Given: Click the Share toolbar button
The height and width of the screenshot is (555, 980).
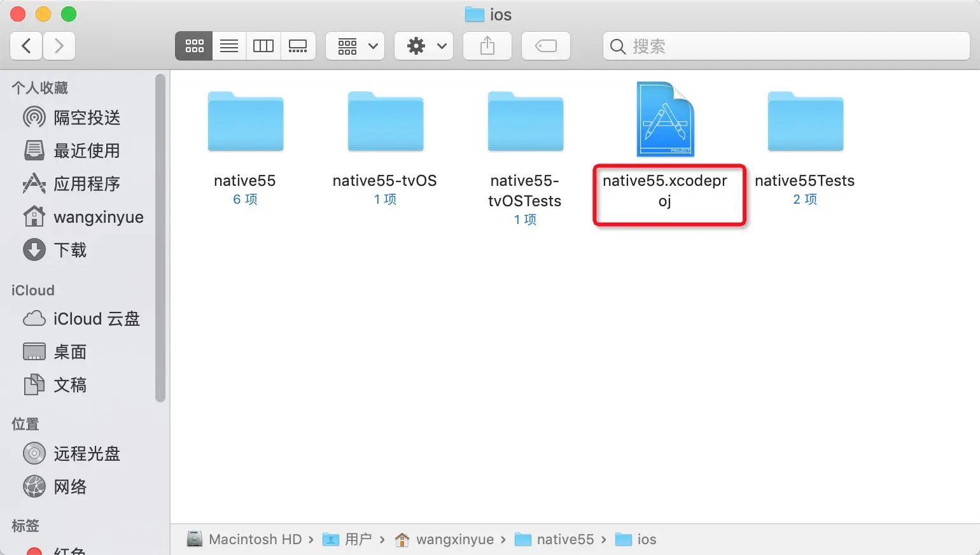Looking at the screenshot, I should [x=487, y=46].
